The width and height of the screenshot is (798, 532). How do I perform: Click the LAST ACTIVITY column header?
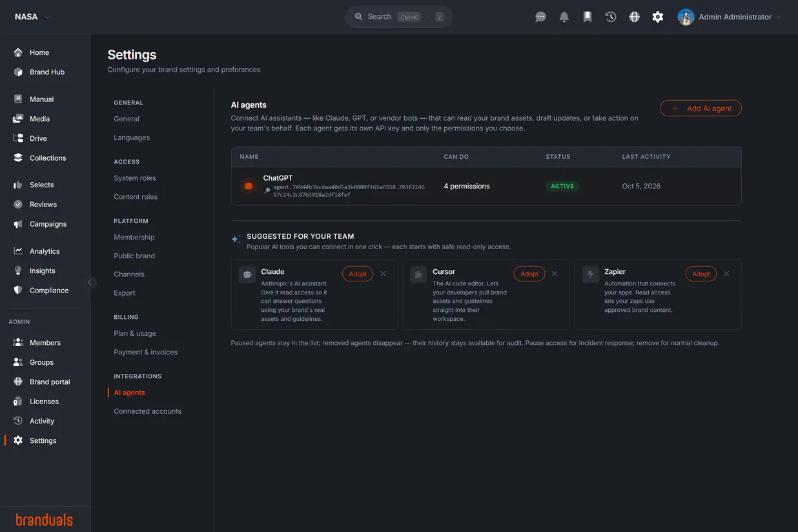[x=646, y=157]
